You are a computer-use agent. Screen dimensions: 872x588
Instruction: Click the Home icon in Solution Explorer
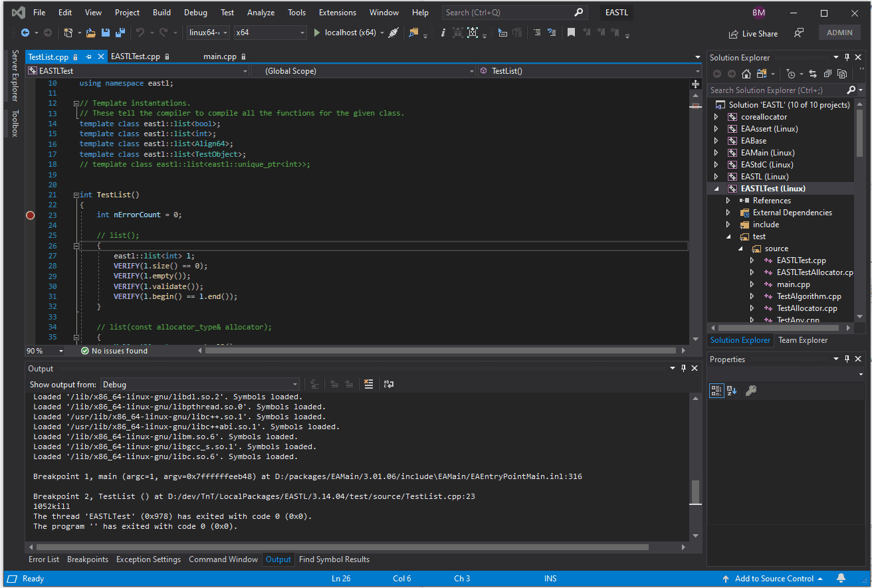[x=746, y=74]
